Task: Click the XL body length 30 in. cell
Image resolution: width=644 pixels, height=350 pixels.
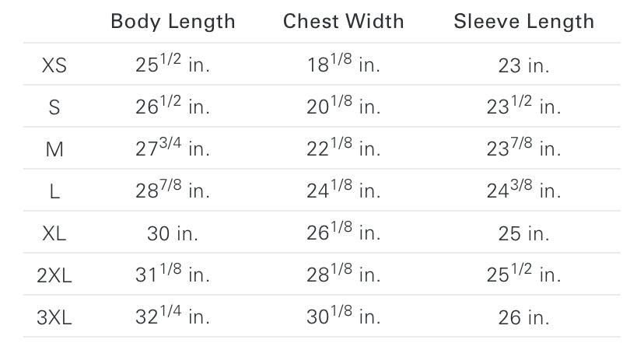Action: pyautogui.click(x=173, y=233)
